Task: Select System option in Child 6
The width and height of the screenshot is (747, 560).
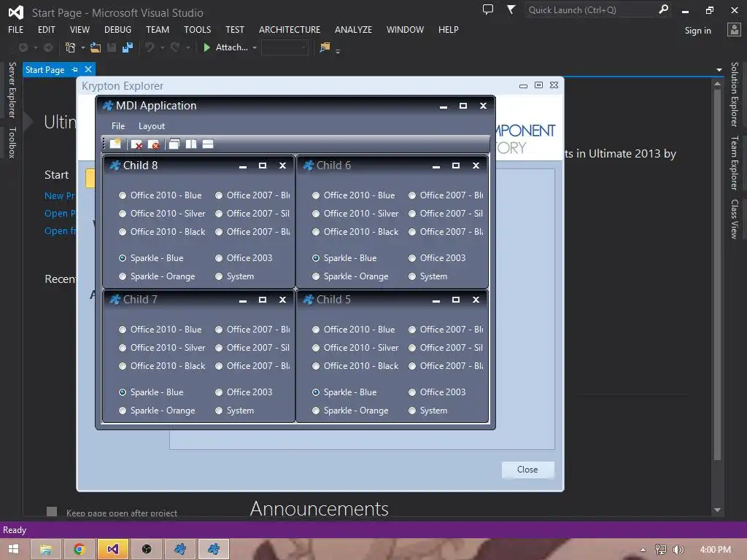Action: point(427,276)
